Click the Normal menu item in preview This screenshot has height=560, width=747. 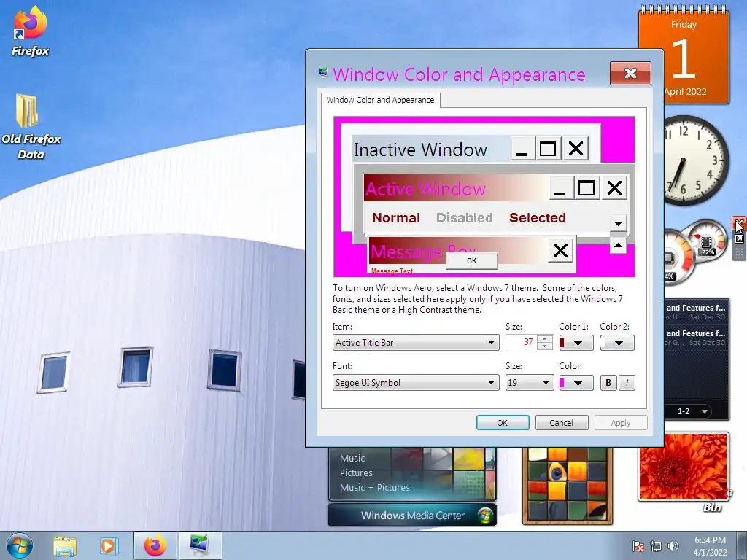tap(396, 217)
